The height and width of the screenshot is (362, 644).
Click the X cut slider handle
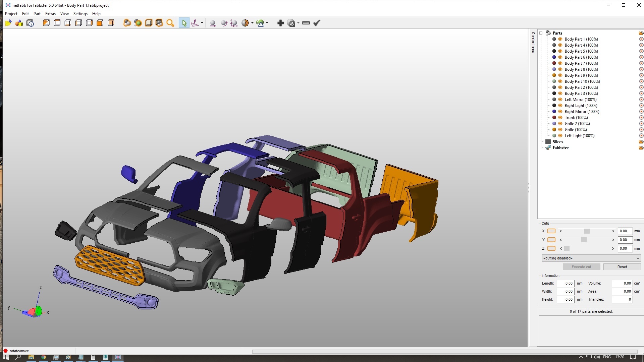(x=587, y=231)
